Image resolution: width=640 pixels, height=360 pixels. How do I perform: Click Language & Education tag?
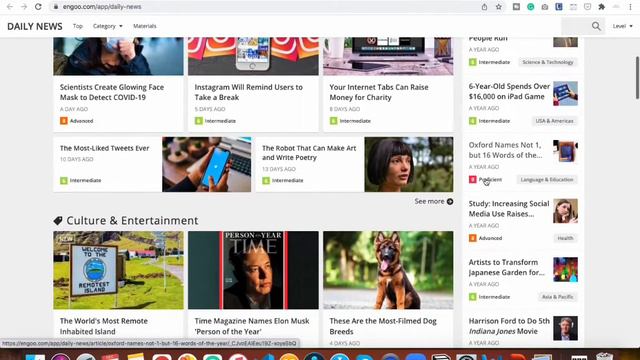pos(547,180)
